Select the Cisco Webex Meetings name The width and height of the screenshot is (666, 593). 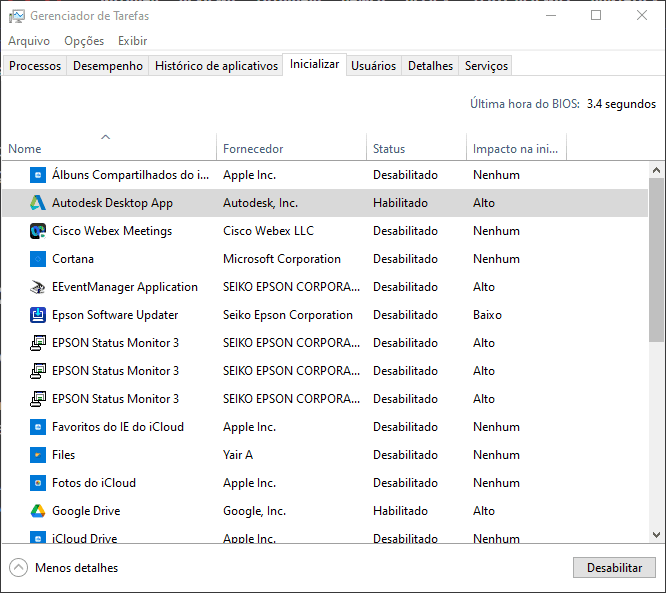coord(112,231)
